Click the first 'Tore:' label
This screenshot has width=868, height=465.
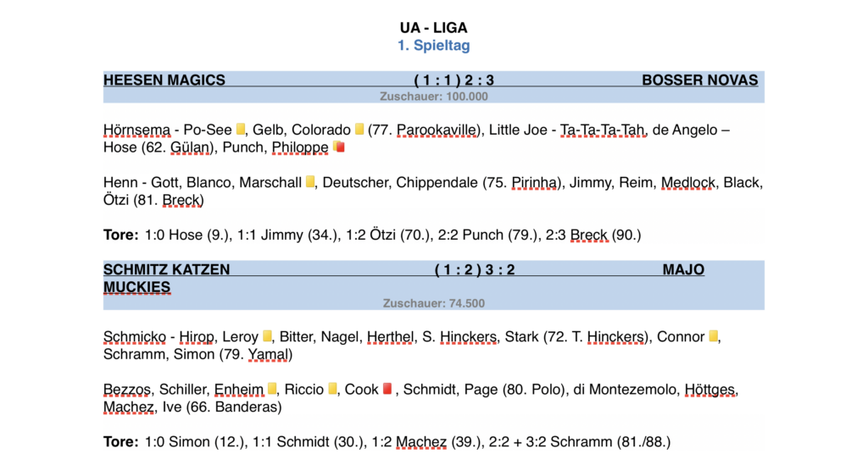point(120,235)
